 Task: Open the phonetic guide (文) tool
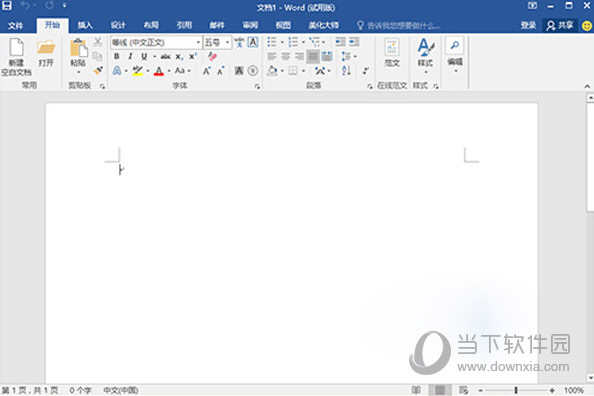[239, 42]
